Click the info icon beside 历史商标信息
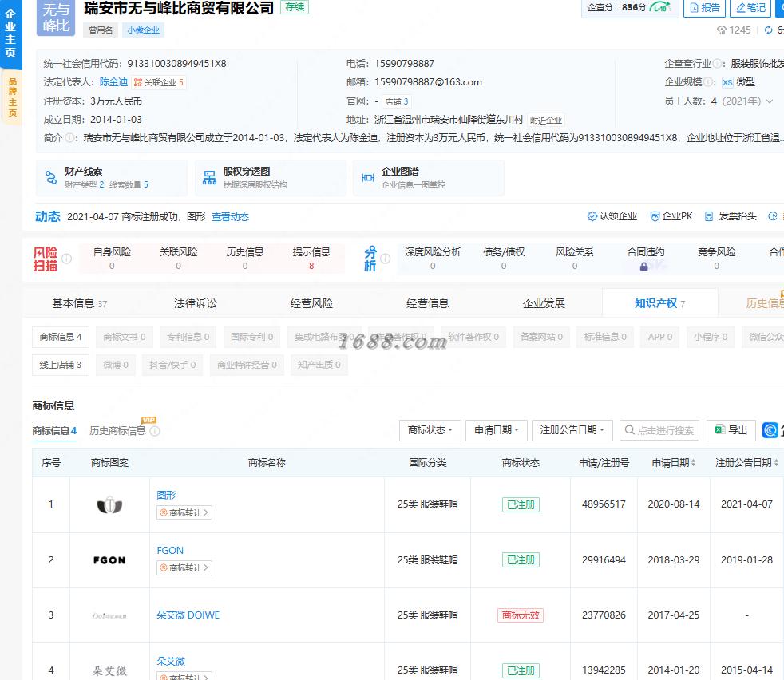The width and height of the screenshot is (784, 680). [x=155, y=431]
